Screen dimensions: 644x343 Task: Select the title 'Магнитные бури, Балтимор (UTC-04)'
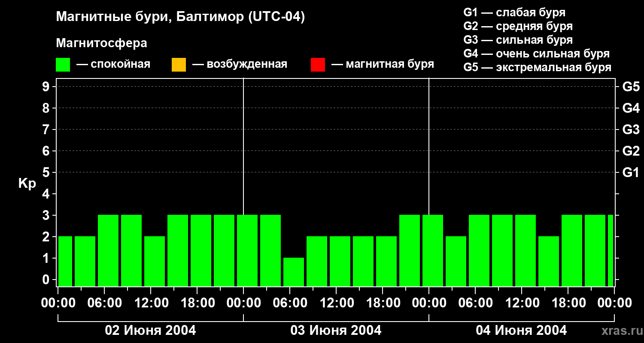click(180, 18)
